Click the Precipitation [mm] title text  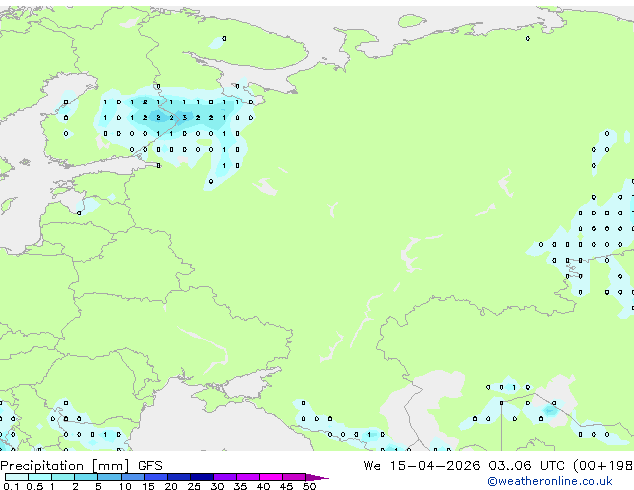point(65,466)
